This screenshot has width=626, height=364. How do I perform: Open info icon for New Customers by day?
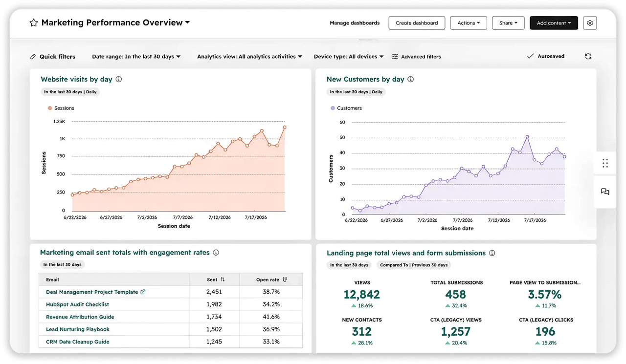tap(411, 79)
